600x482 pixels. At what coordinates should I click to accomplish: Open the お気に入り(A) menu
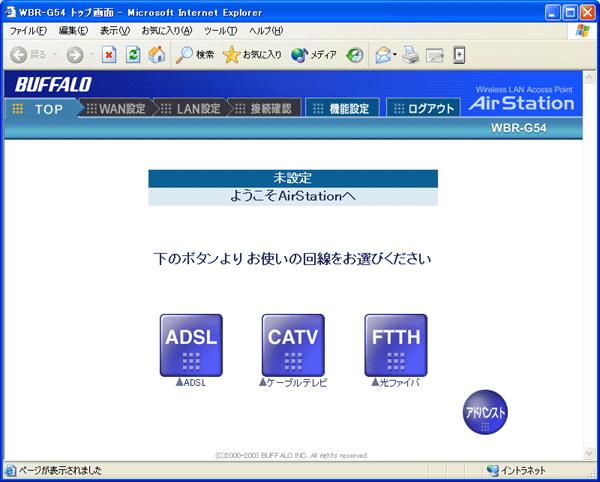167,31
